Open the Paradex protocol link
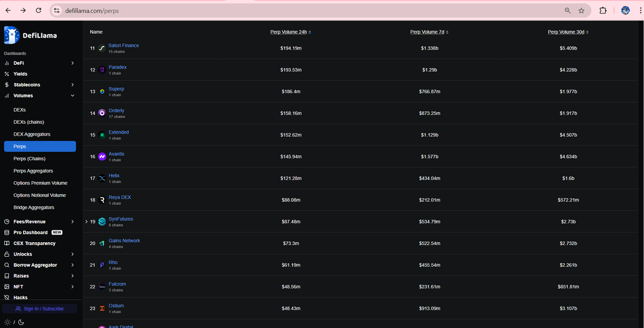This screenshot has height=328, width=644. pyautogui.click(x=118, y=67)
